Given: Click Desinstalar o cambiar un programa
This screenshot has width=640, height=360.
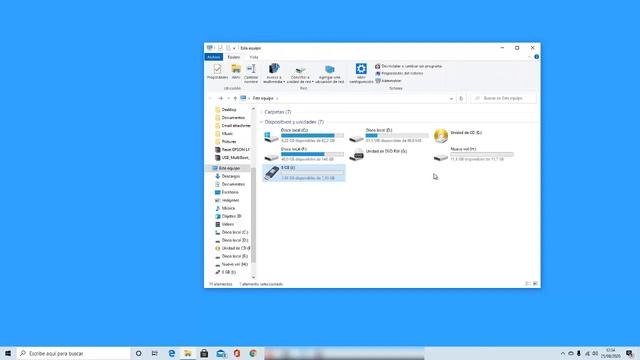Looking at the screenshot, I should pos(409,66).
